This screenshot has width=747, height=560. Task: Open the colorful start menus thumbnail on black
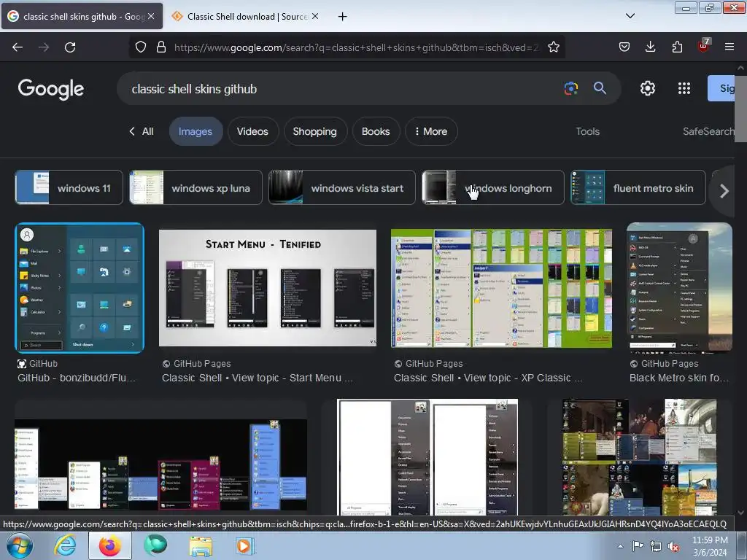coord(161,464)
